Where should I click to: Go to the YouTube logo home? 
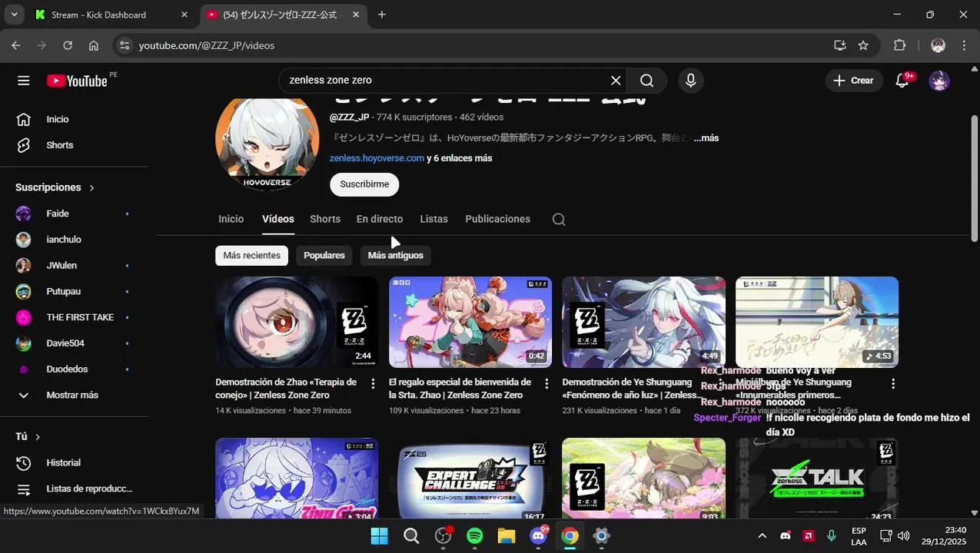77,81
